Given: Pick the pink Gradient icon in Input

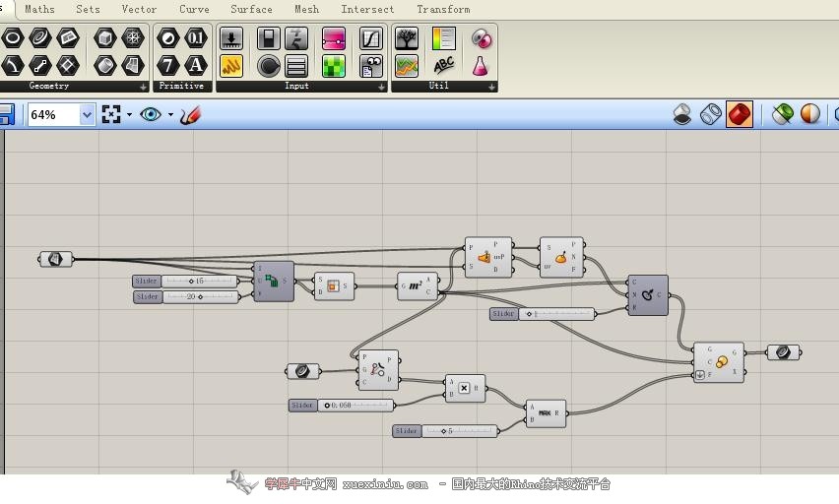Looking at the screenshot, I should [334, 38].
